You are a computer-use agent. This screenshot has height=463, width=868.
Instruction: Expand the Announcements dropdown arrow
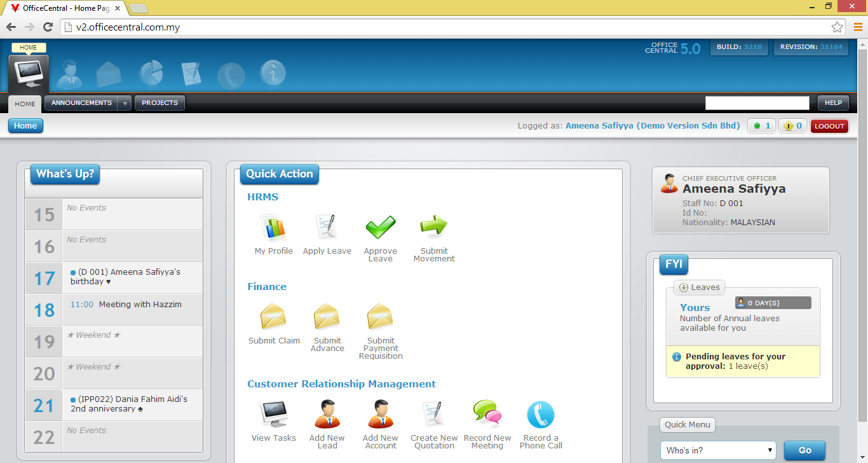pos(125,103)
